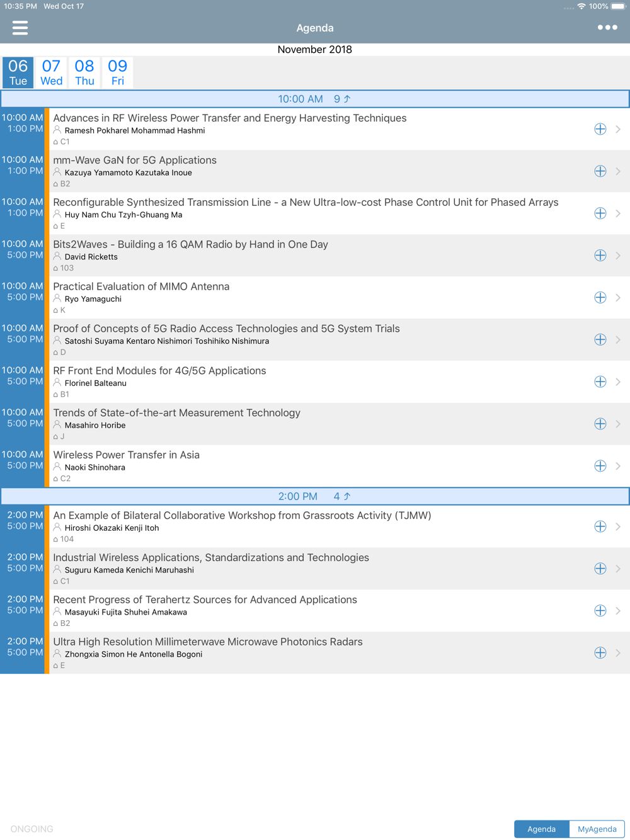630x840 pixels.
Task: Open details chevron for Industrial Wireless Applications
Action: (618, 569)
